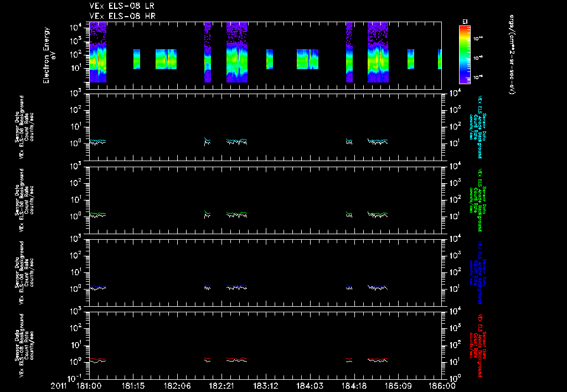The image size is (567, 392).
Task: Click left axis label of cyan-trace panel
Action: (24, 127)
